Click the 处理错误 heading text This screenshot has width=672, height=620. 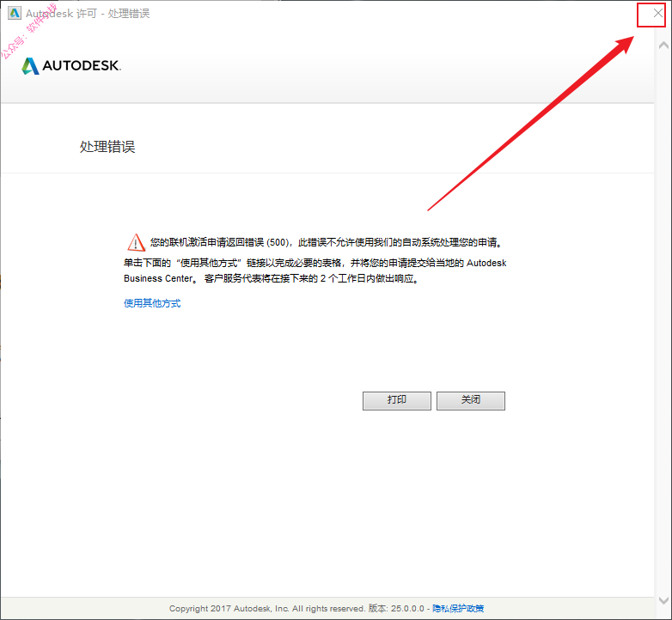[107, 147]
